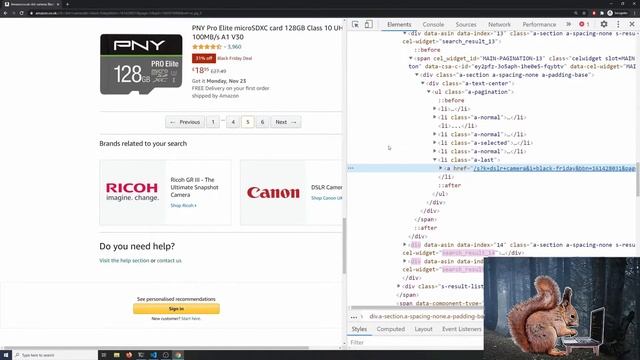Expand the li class a-selected node
Image resolution: width=640 pixels, height=360 pixels.
435,143
